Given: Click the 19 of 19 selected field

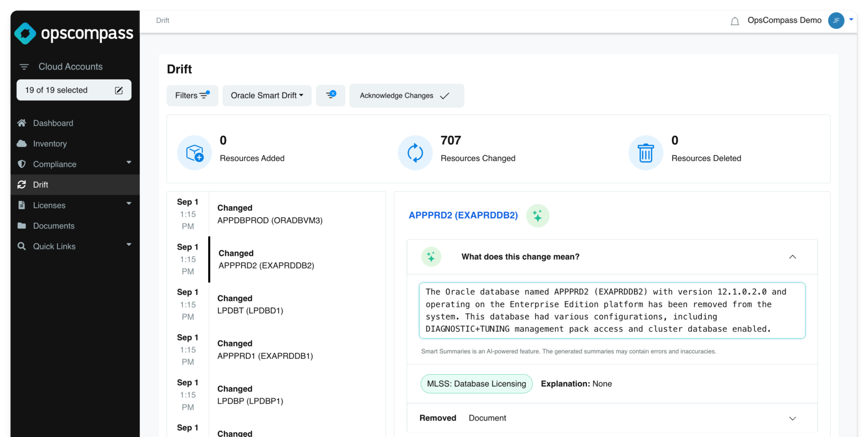Looking at the screenshot, I should tap(74, 90).
